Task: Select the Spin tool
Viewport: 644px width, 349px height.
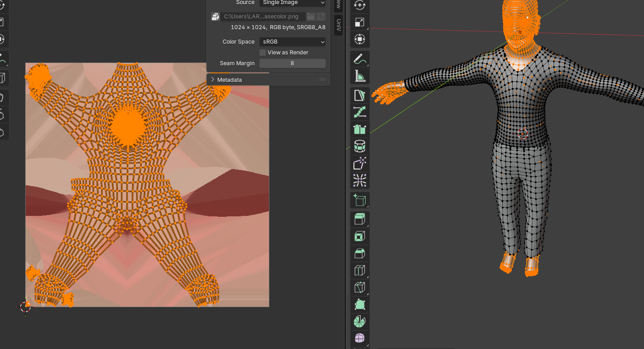Action: pyautogui.click(x=360, y=321)
